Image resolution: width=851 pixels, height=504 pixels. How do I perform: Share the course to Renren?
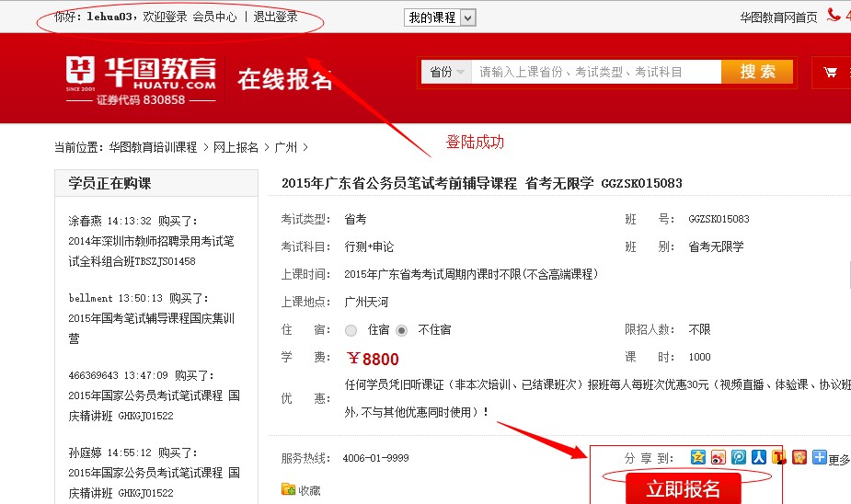click(759, 457)
